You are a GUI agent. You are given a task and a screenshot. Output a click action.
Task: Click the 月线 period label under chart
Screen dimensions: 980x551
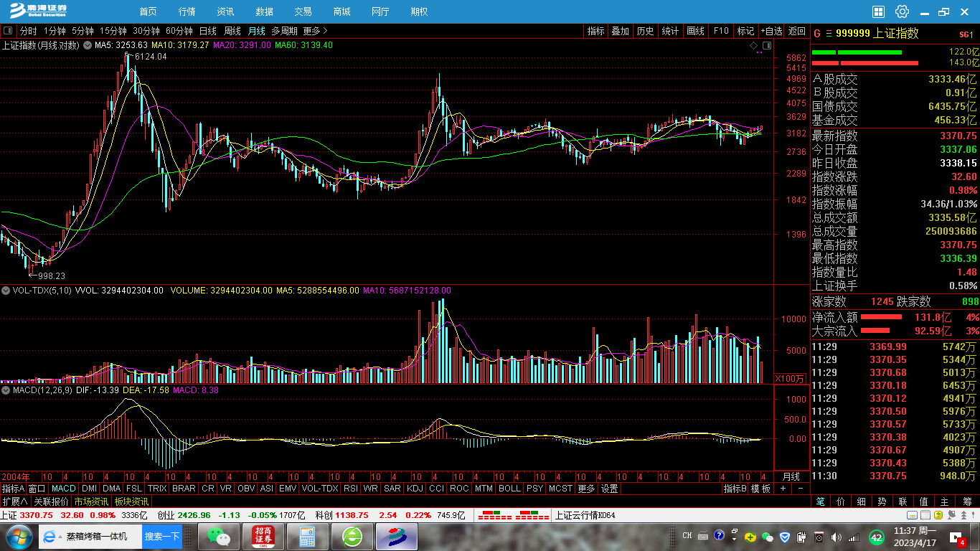point(791,477)
